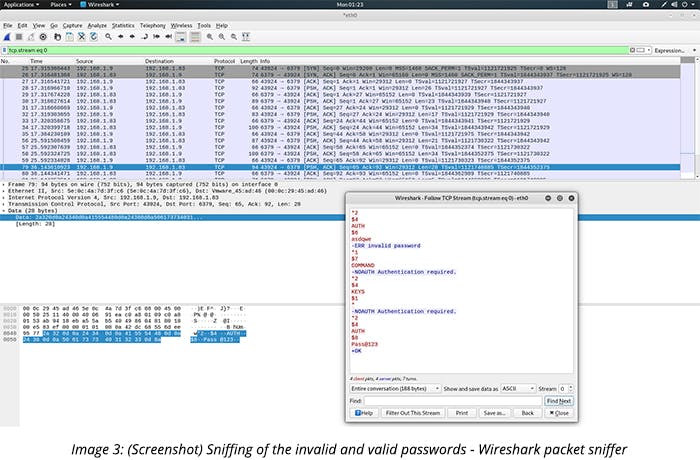Open Entire conversation dropdown in stream dialog
Viewport: 700px width, 460px height.
395,389
